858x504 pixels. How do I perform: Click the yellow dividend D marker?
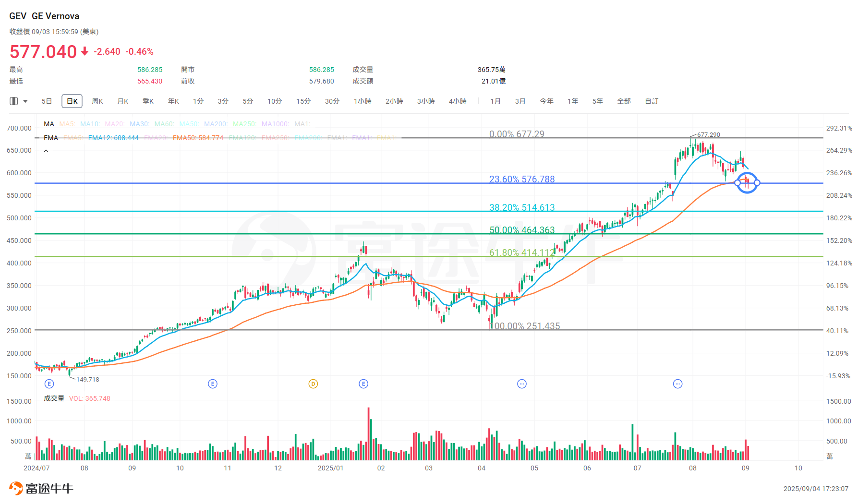pyautogui.click(x=313, y=384)
